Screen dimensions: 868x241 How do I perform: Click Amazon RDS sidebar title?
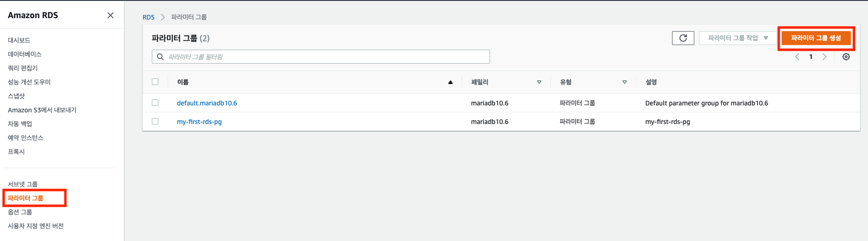33,15
